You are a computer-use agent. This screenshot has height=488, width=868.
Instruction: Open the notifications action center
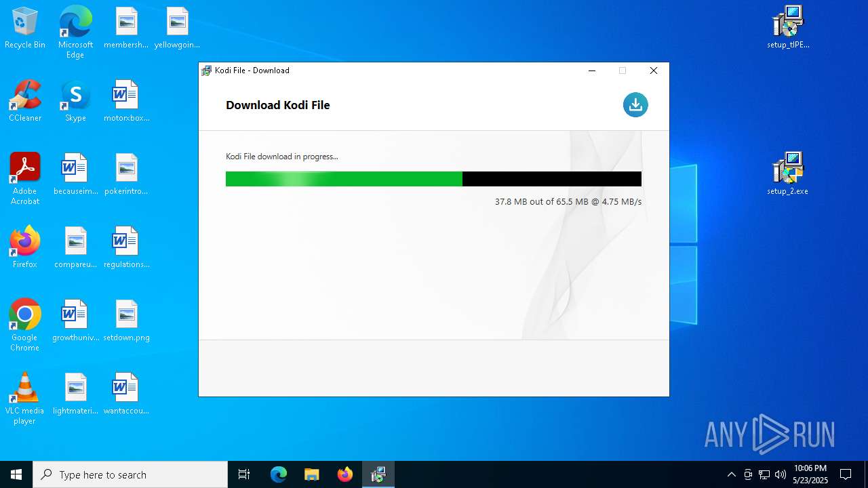tap(846, 474)
